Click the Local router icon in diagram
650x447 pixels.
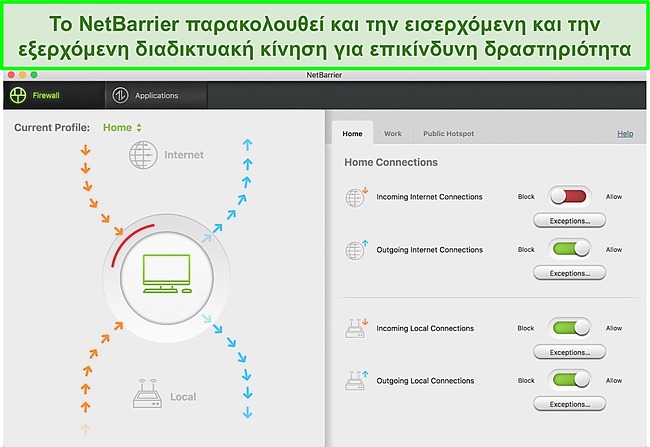click(147, 394)
